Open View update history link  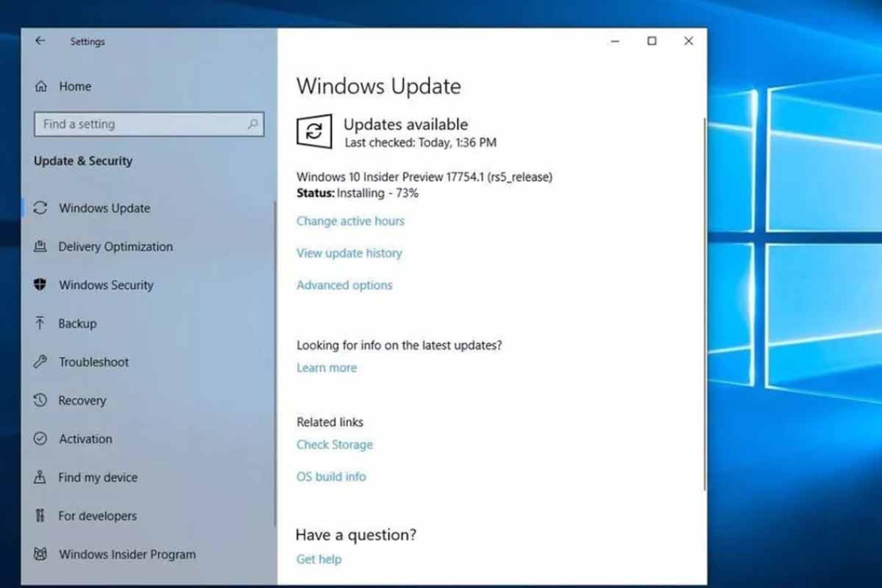click(349, 253)
